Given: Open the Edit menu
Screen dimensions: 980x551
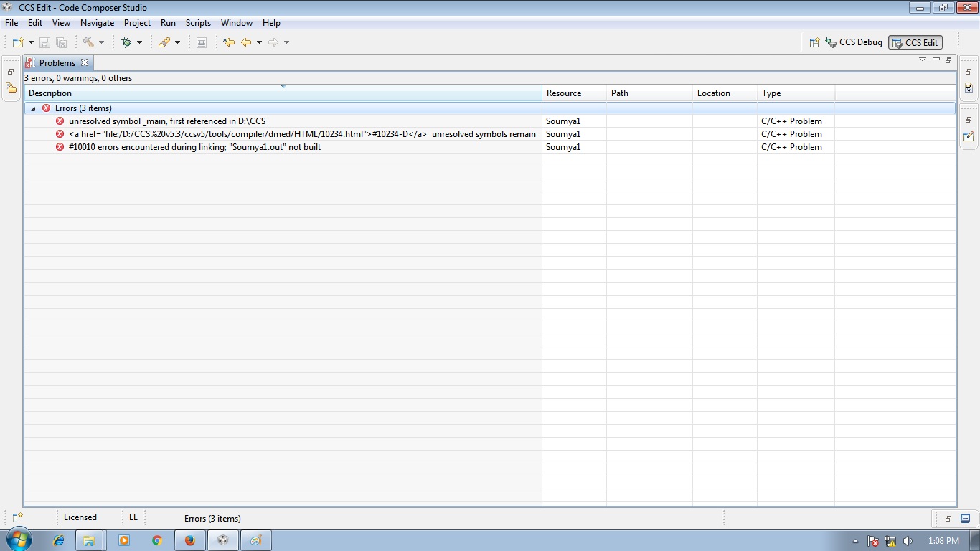Looking at the screenshot, I should (35, 23).
